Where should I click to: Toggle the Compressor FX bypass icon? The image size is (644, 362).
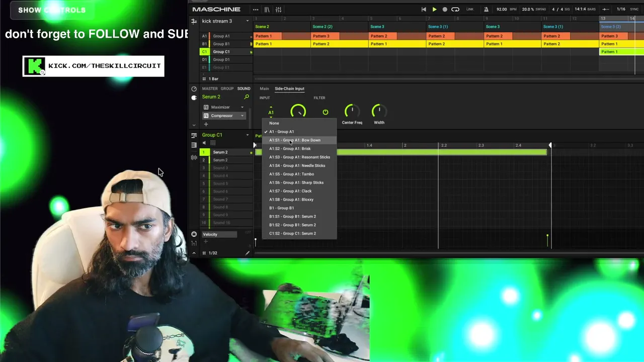[x=206, y=116]
